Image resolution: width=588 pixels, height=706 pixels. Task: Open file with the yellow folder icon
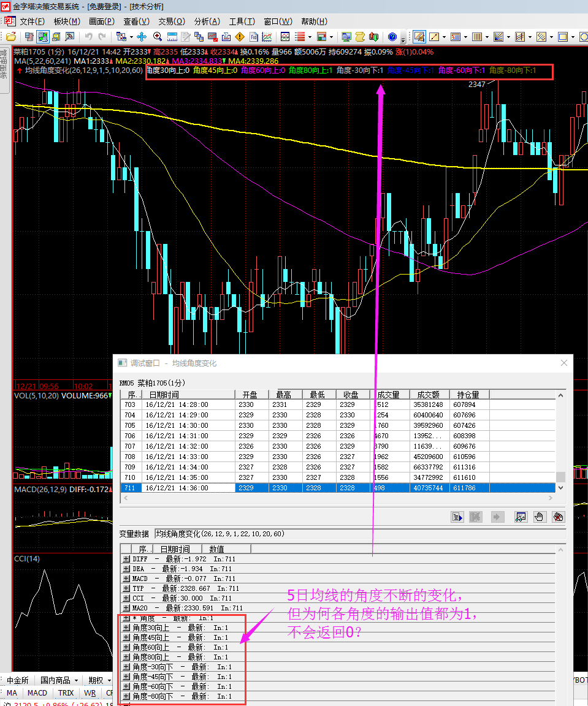11,37
